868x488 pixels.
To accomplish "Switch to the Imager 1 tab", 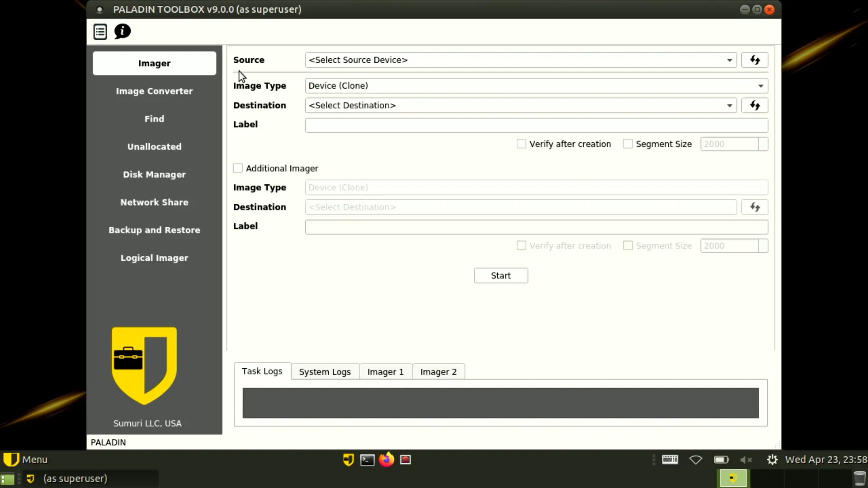I will coord(386,372).
